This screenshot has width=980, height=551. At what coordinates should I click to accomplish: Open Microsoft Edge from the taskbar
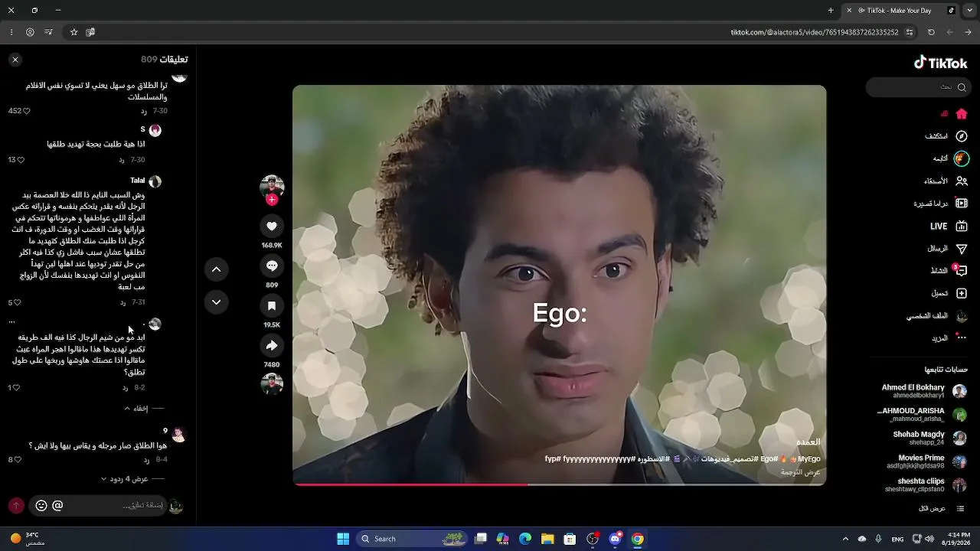pyautogui.click(x=525, y=539)
